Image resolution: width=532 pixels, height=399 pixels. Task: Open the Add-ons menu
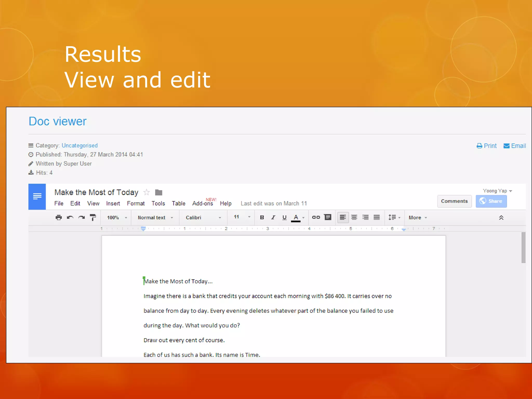pyautogui.click(x=203, y=203)
